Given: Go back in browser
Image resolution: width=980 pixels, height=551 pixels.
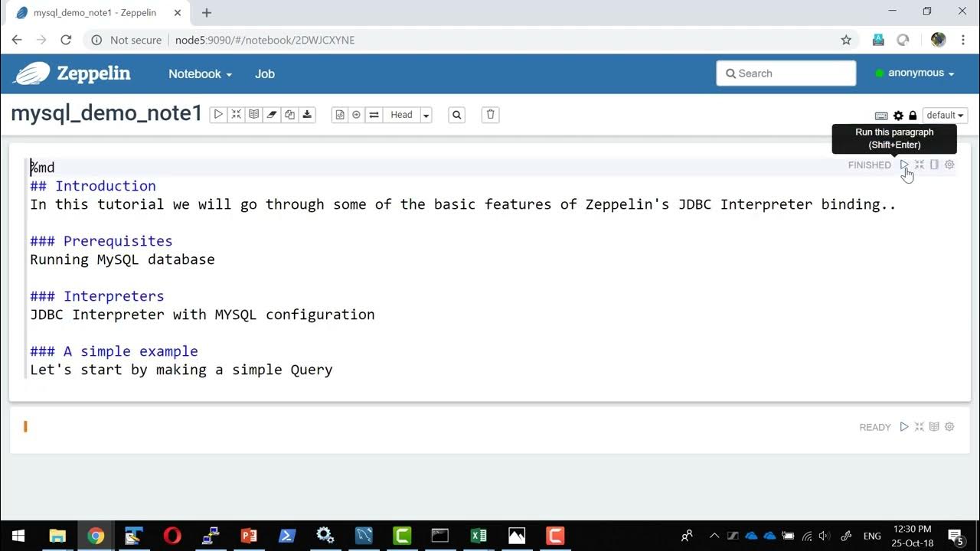Looking at the screenshot, I should click(17, 40).
